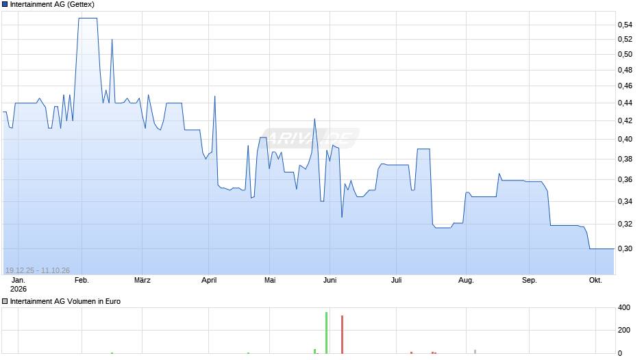Viewport: 644px width, 360px height.
Task: Click the chart title 'Intertainment AG (Gettex)'
Action: (x=52, y=5)
